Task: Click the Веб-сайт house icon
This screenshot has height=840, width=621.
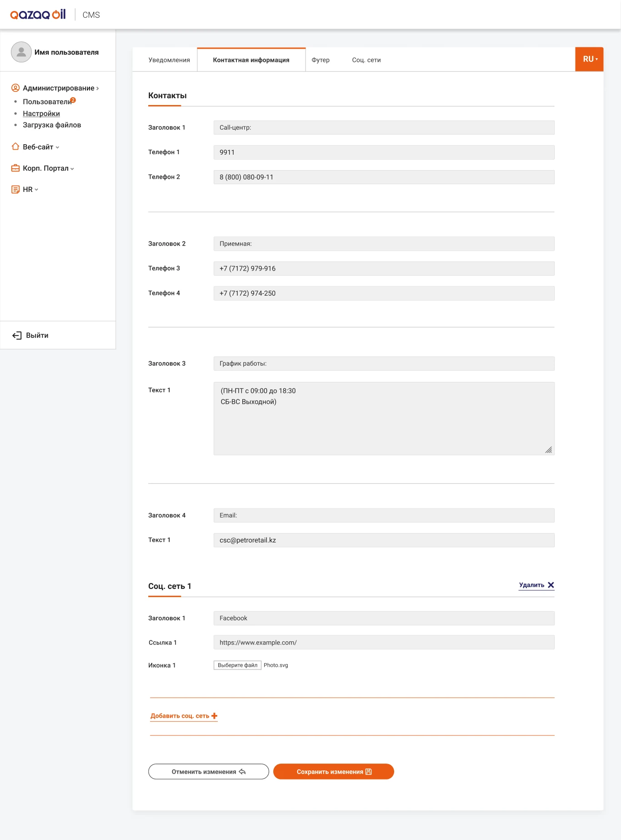Action: (15, 146)
